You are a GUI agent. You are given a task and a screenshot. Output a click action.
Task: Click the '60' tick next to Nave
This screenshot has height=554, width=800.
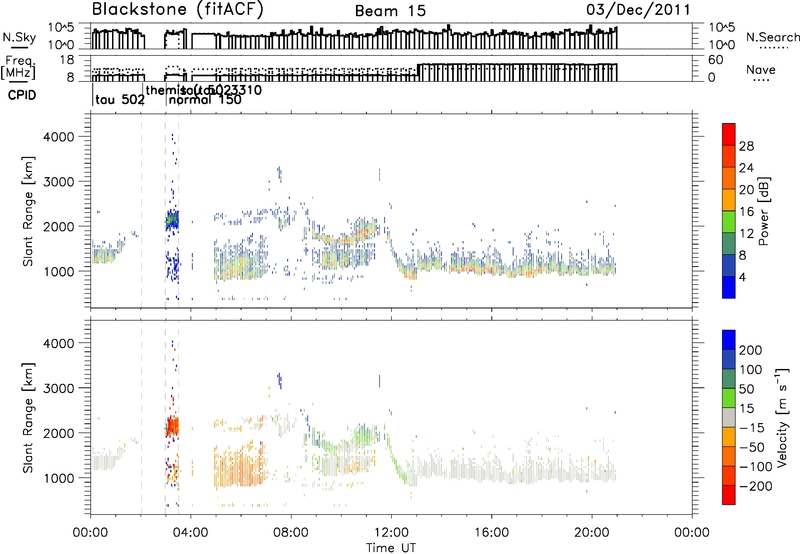[716, 60]
